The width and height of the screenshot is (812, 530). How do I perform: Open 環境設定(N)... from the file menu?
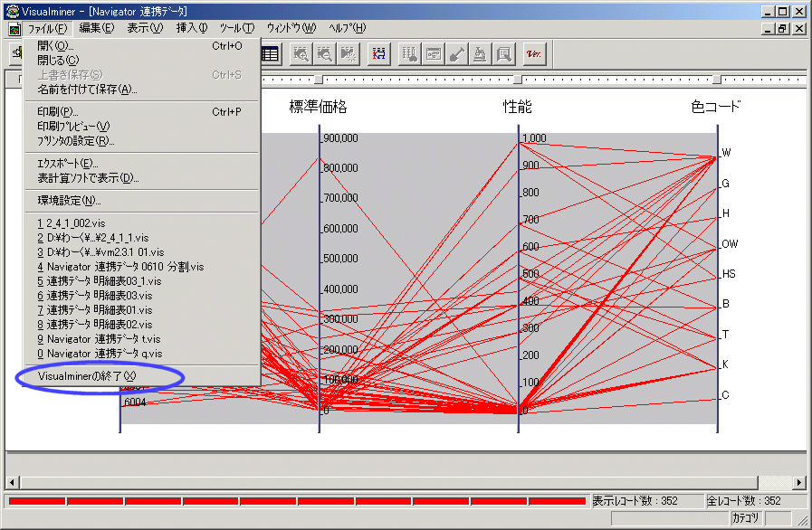click(x=141, y=201)
